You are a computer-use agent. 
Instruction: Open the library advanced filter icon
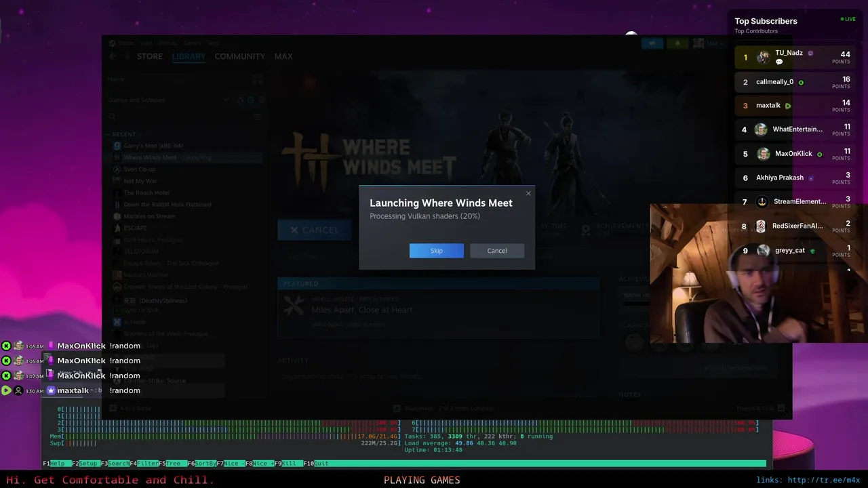[258, 117]
